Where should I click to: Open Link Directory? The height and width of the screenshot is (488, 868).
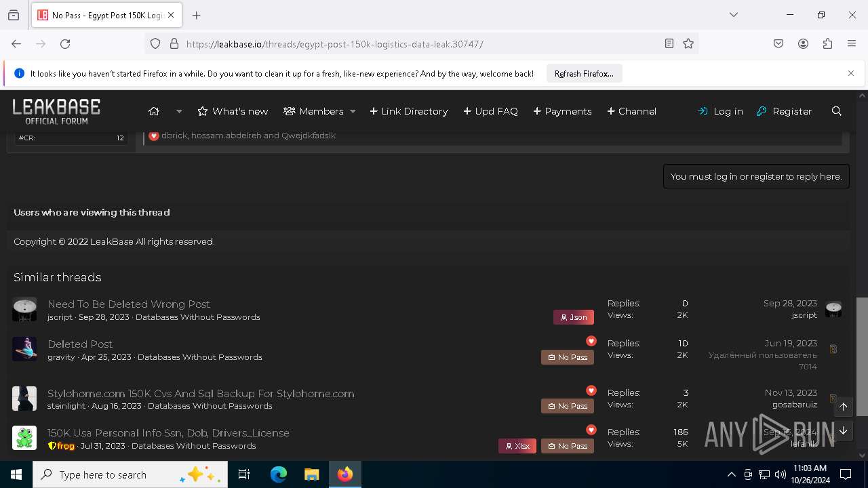pos(409,111)
